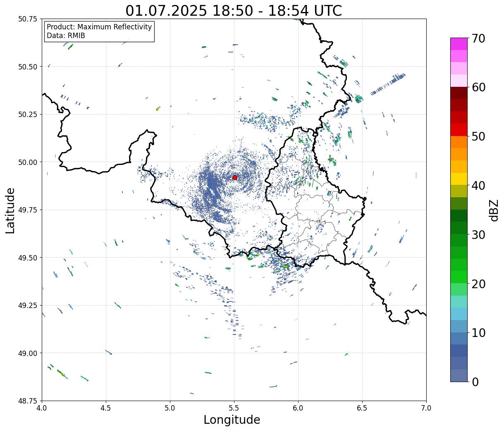Click the latitude tick label 50.00
The image size is (504, 430).
(x=28, y=162)
